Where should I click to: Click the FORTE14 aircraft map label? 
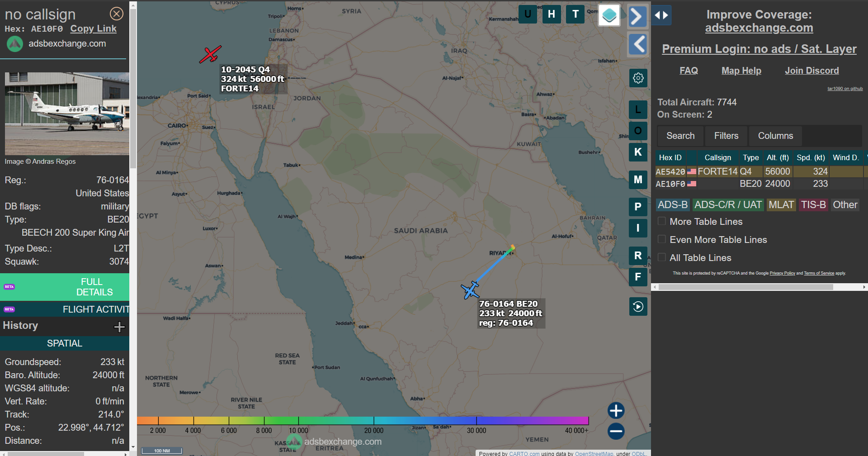pos(253,79)
